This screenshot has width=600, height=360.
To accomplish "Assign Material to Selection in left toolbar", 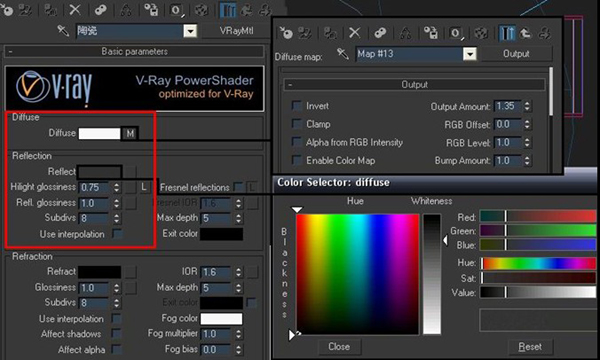I will pos(50,10).
